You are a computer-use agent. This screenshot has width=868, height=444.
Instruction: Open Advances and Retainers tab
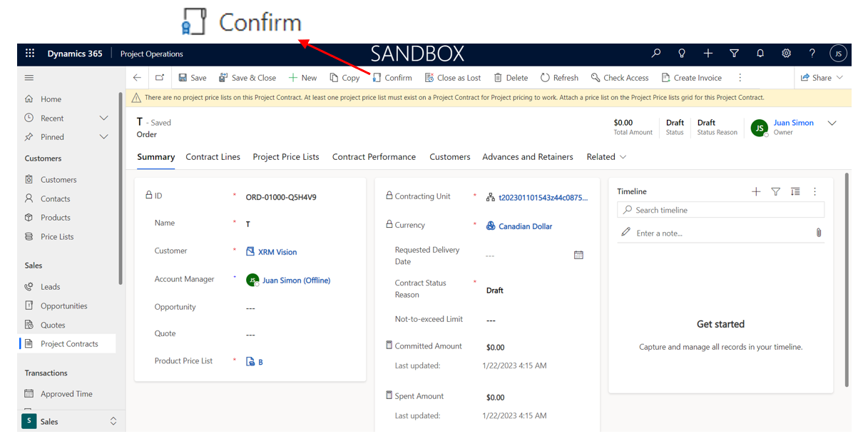pos(528,157)
